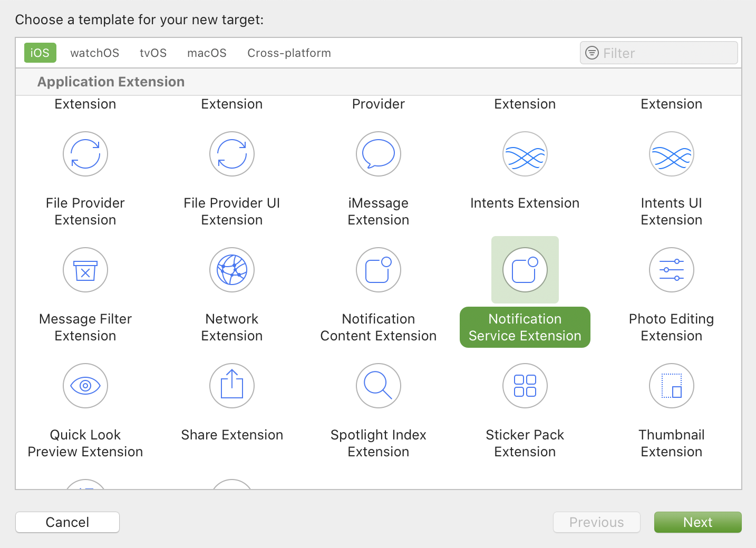Image resolution: width=756 pixels, height=548 pixels.
Task: Pick the Message Filter Extension icon
Action: pos(85,270)
